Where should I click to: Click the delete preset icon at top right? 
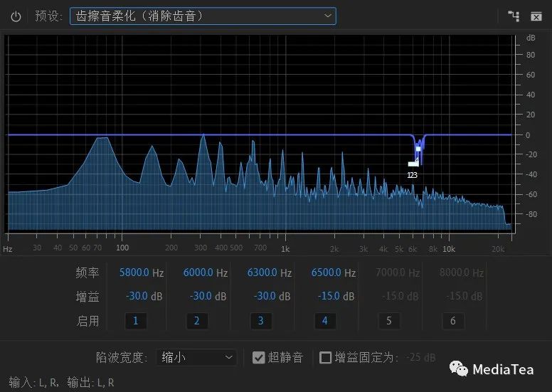point(536,16)
